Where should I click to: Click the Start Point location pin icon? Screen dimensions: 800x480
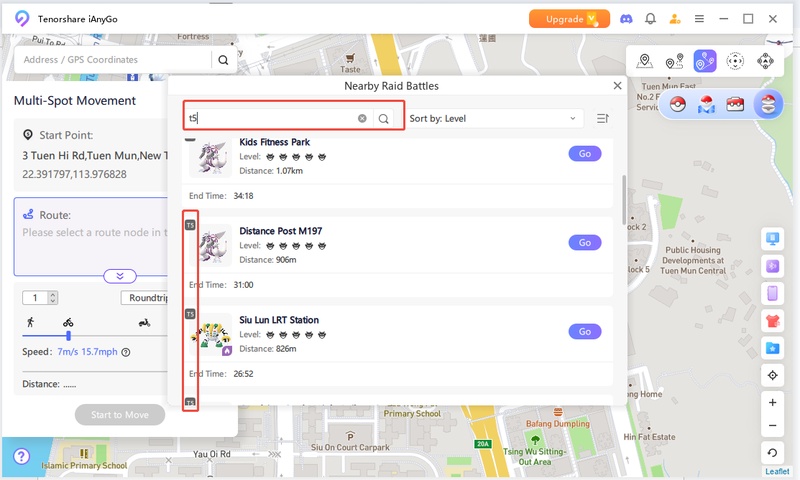28,135
